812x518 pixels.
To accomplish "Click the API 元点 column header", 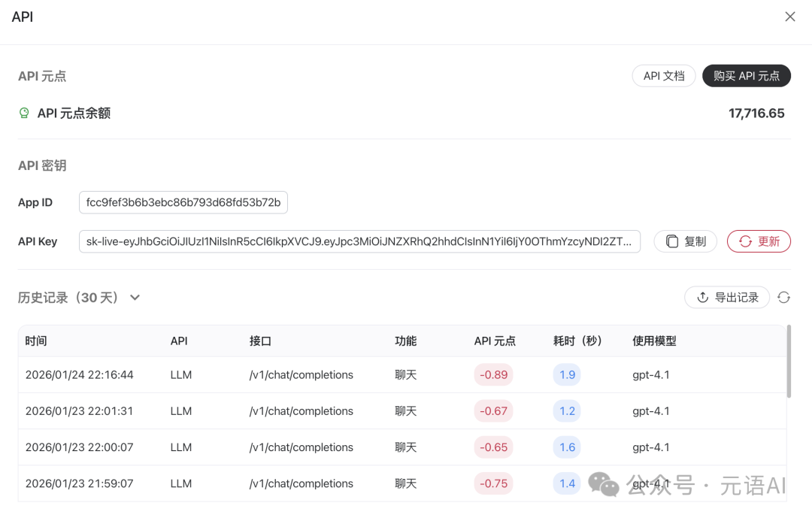I will (495, 341).
